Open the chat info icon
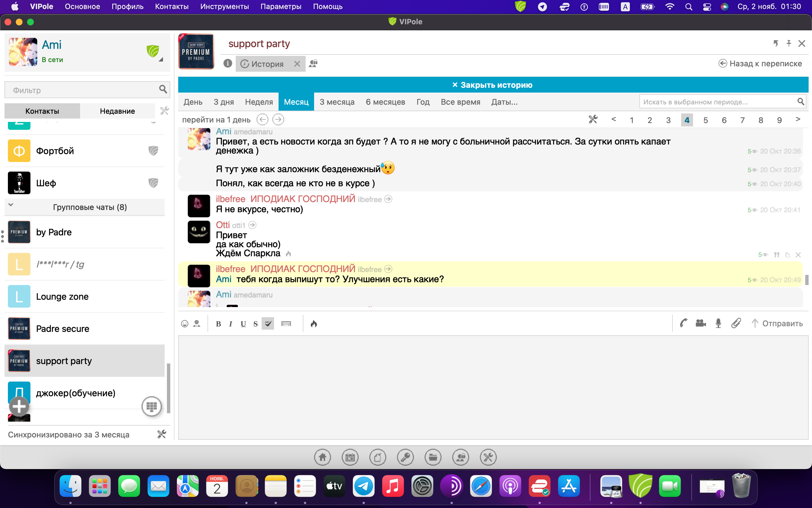Viewport: 812px width, 508px height. [x=228, y=63]
